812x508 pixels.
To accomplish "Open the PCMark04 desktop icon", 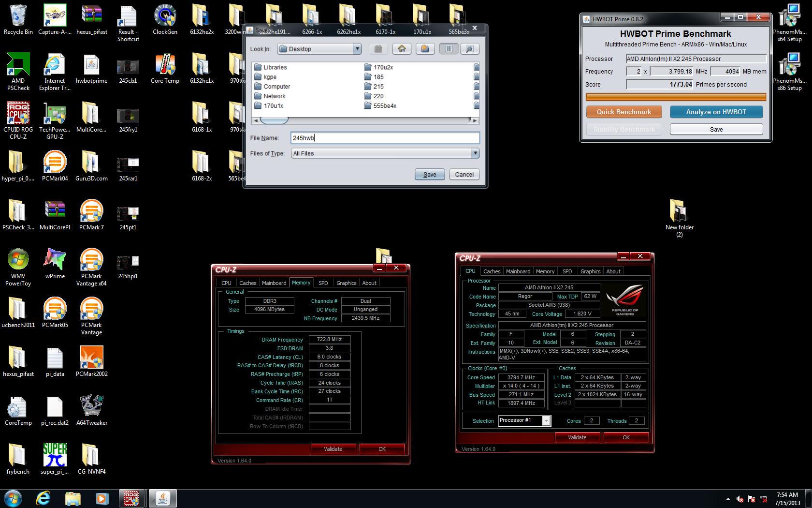I will (x=55, y=166).
